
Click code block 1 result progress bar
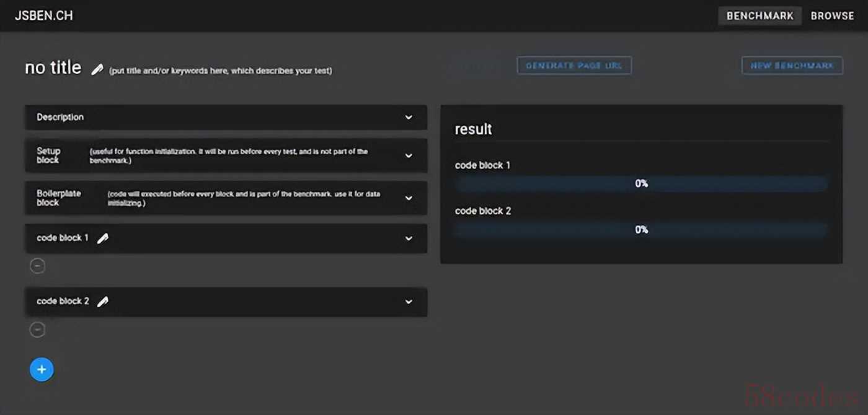[641, 184]
